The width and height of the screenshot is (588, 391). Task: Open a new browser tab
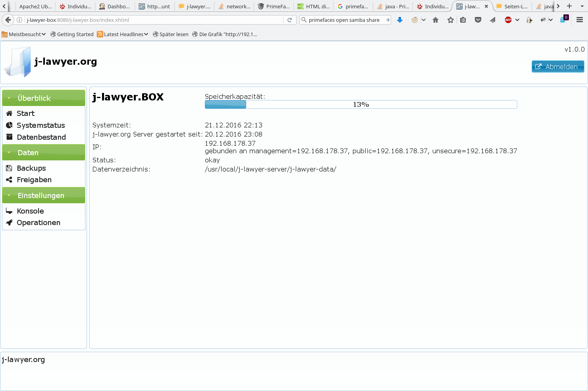[x=569, y=6]
